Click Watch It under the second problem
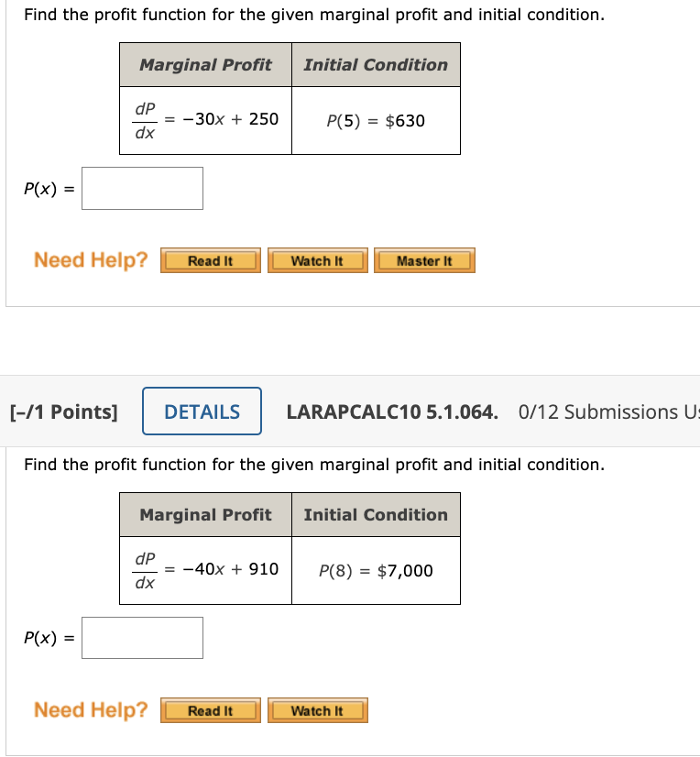The image size is (700, 757). click(x=317, y=710)
